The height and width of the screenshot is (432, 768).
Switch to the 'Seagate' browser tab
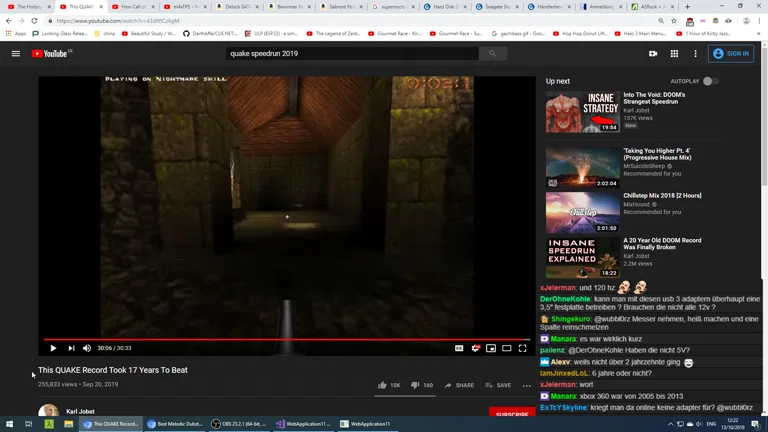pyautogui.click(x=497, y=7)
